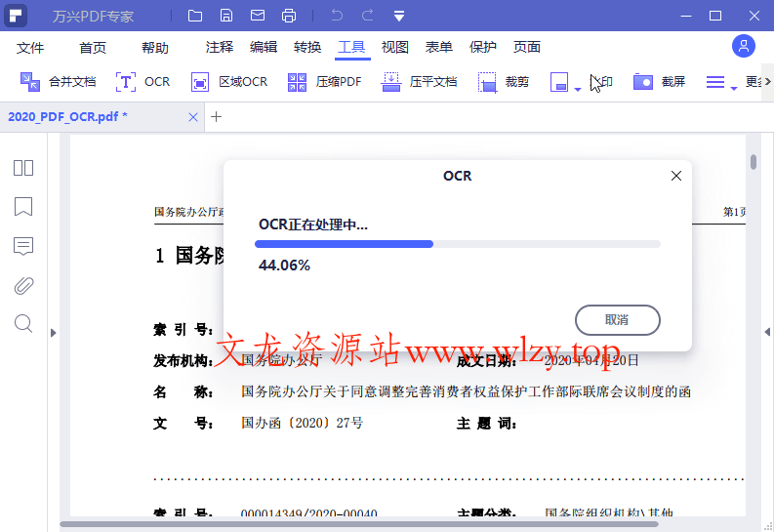The width and height of the screenshot is (774, 532).
Task: Select the Crop tool (裁剪)
Action: [x=504, y=82]
